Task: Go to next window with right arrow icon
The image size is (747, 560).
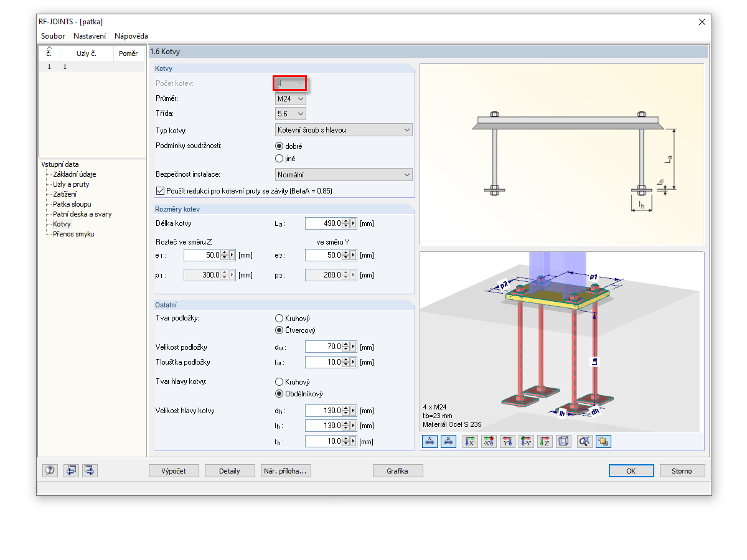Action: point(90,470)
